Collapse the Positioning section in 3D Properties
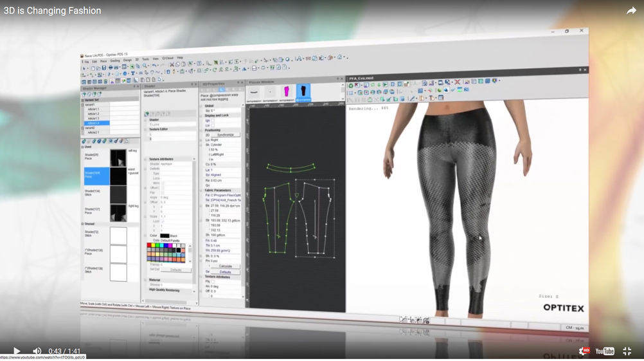Image resolution: width=644 pixels, height=361 pixels. click(x=202, y=131)
